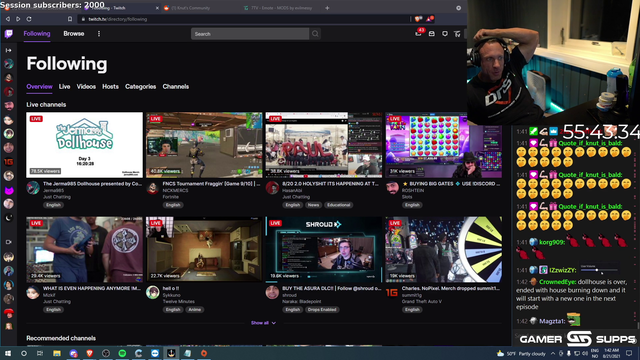Viewport: 640px width, 360px height.
Task: Open File Explorer from the taskbar
Action: point(57,353)
